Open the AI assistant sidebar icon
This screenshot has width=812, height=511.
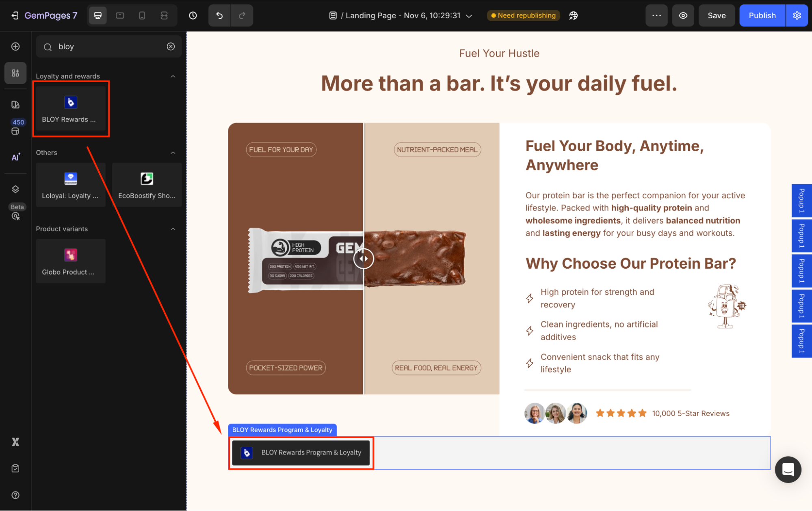pyautogui.click(x=15, y=157)
